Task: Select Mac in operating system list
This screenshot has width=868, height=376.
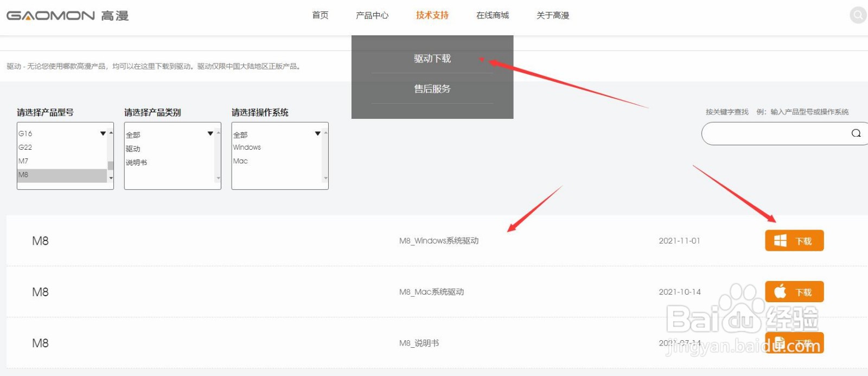Action: coord(277,161)
